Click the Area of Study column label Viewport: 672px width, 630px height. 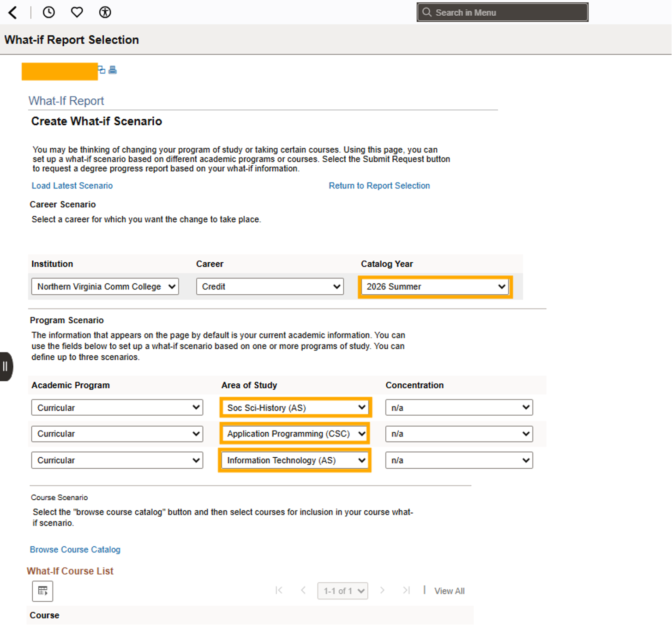249,385
